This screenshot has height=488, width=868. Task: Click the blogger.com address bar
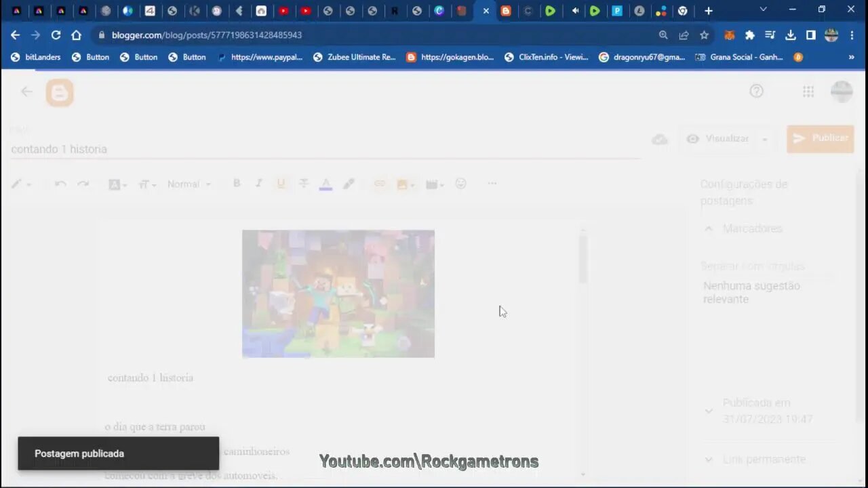[207, 35]
